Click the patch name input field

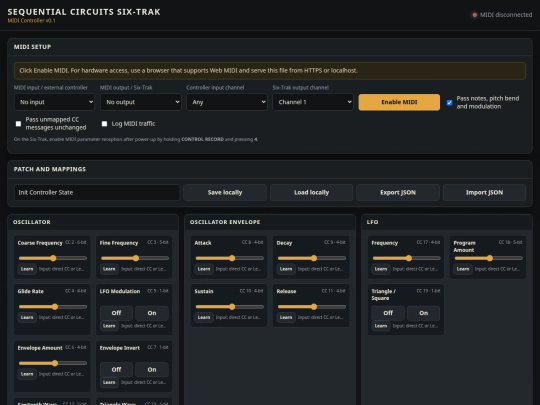96,193
